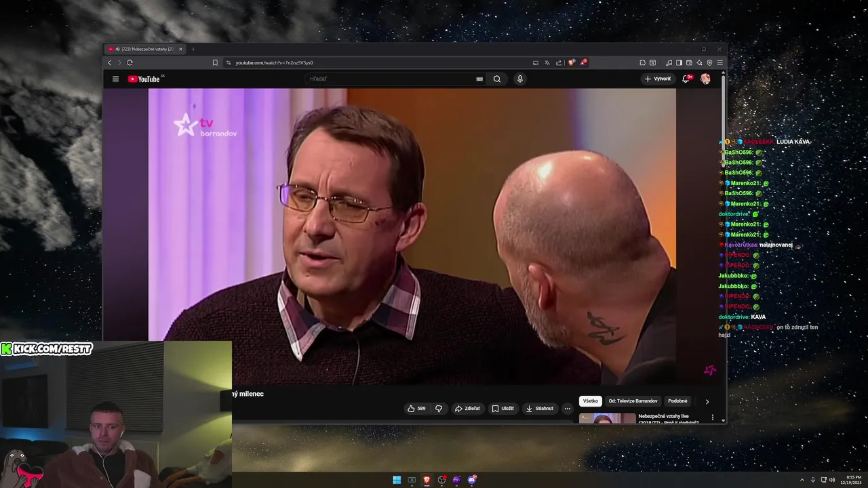868x488 pixels.
Task: Show more chips with right arrow
Action: (707, 401)
